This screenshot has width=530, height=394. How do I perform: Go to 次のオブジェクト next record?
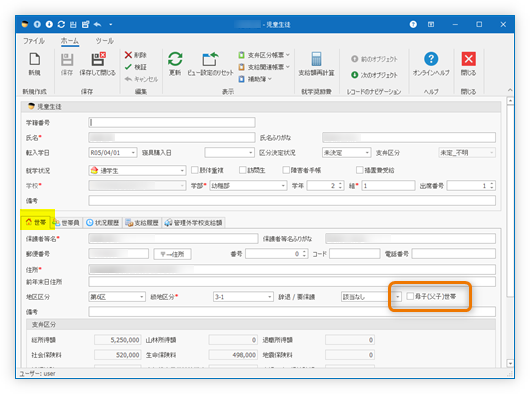pos(374,75)
